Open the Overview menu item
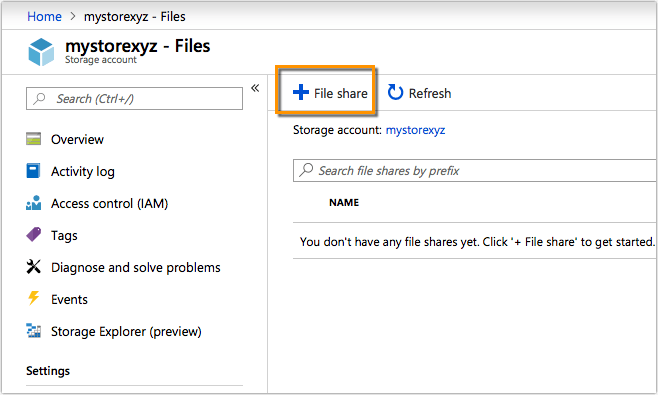The image size is (658, 395). 77,139
